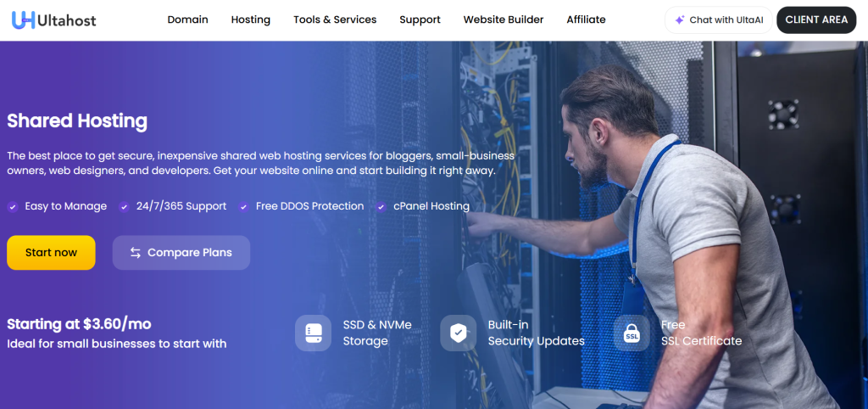Click the swap arrows icon in Compare Plans

pos(136,253)
